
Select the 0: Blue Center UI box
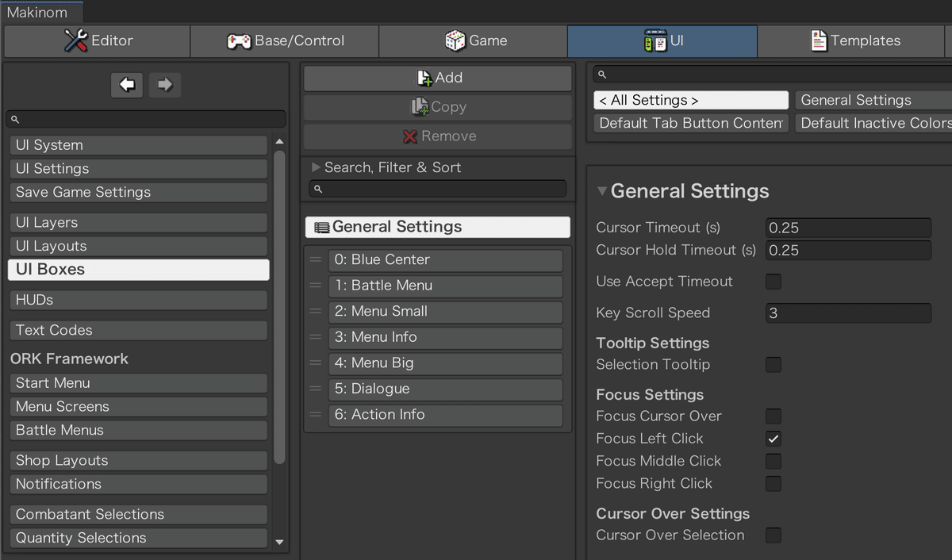(x=445, y=260)
